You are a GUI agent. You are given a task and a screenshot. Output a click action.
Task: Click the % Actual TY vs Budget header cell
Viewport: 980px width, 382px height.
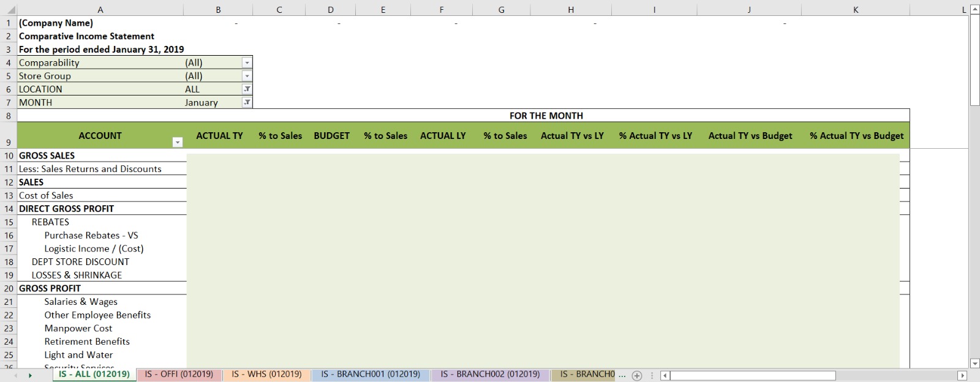coord(856,135)
